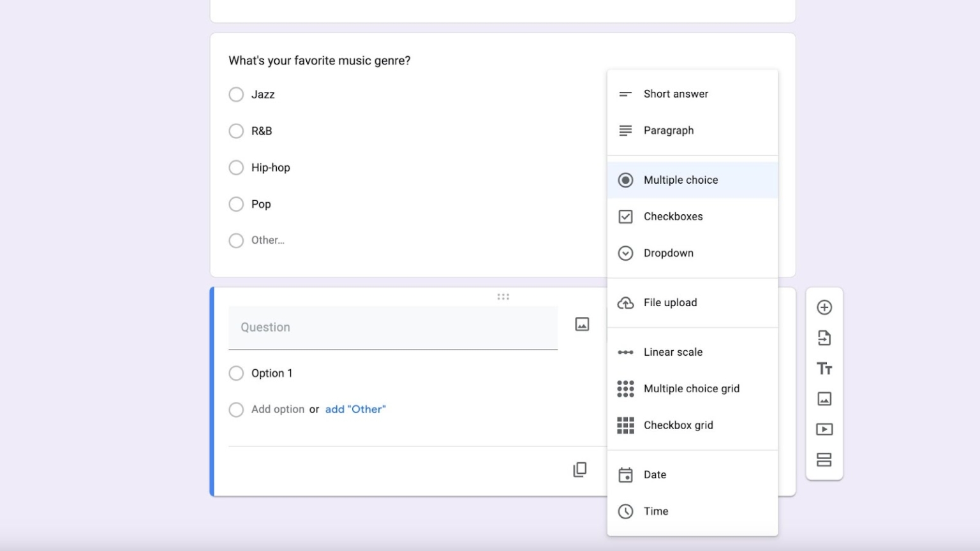
Task: Click add "Other" link
Action: click(355, 409)
